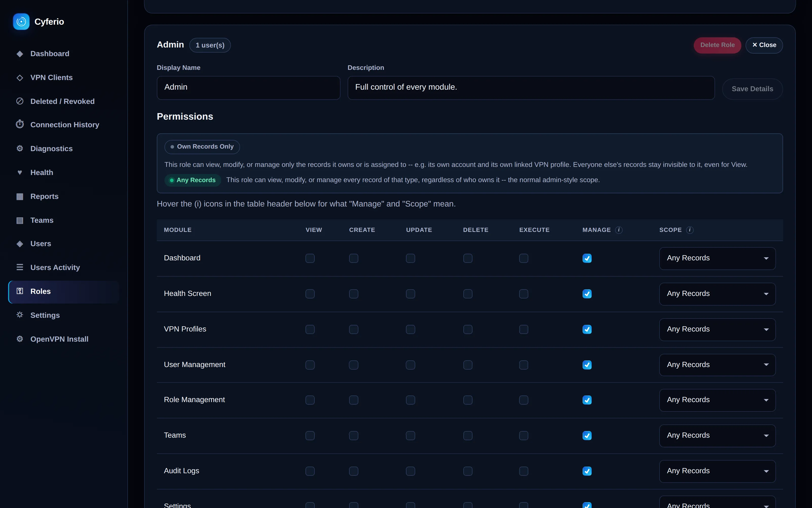The width and height of the screenshot is (812, 508).
Task: Enable Update for Role Management
Action: coord(410,400)
